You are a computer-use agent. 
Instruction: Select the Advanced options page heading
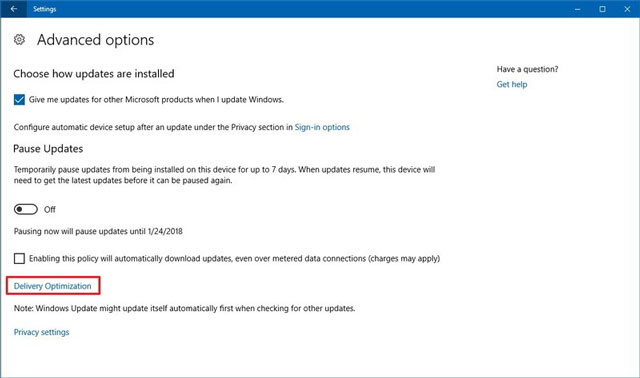[96, 40]
